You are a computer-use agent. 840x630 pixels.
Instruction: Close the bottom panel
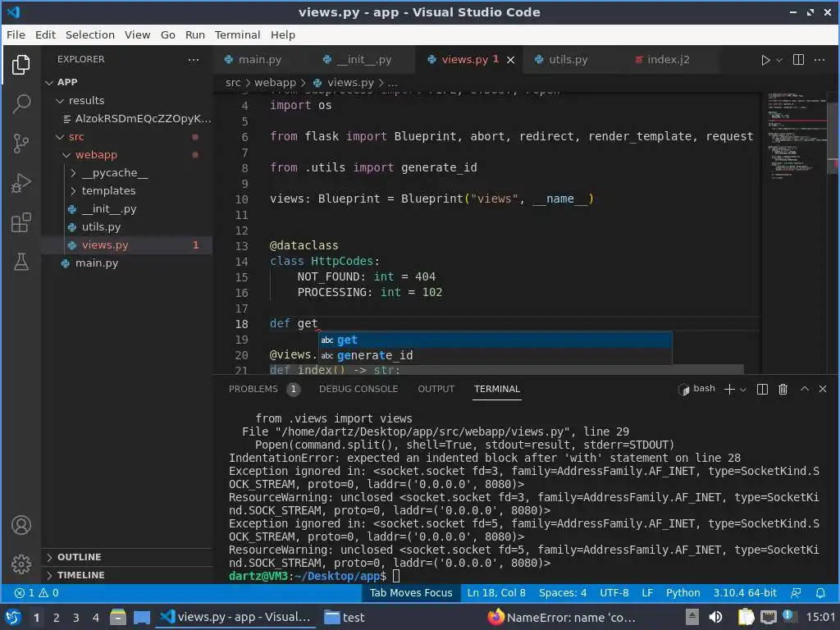click(x=823, y=389)
